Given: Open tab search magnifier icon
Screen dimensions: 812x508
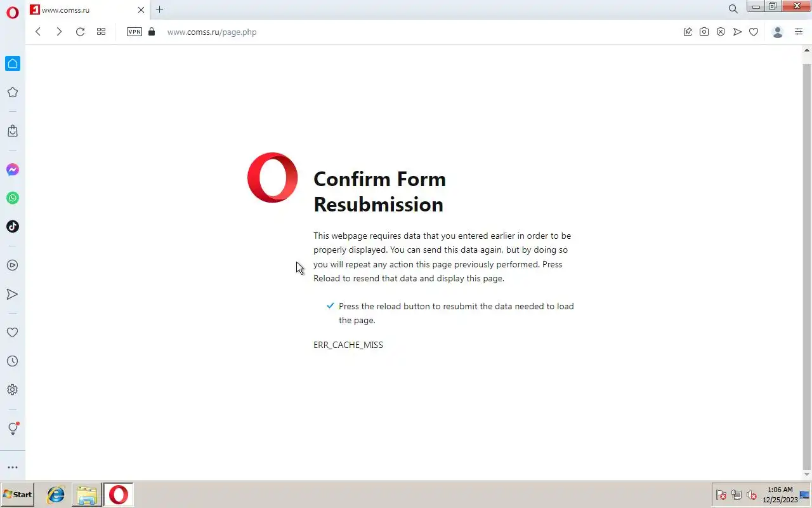Looking at the screenshot, I should (x=733, y=9).
